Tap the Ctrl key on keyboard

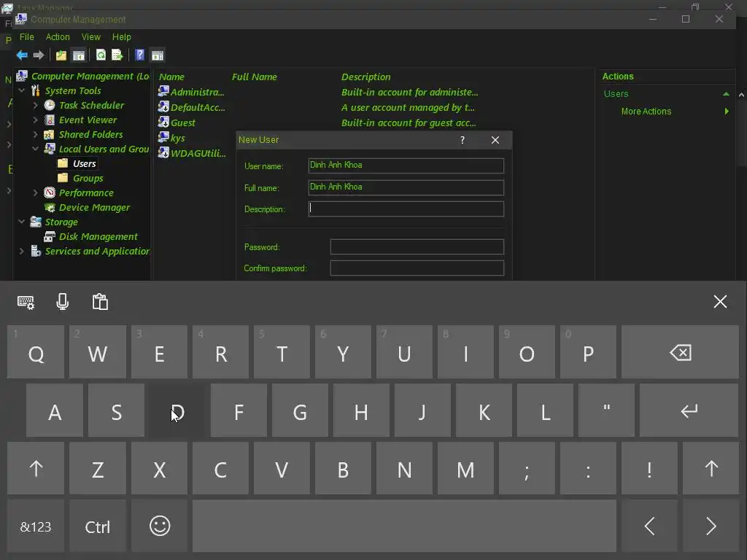(98, 526)
